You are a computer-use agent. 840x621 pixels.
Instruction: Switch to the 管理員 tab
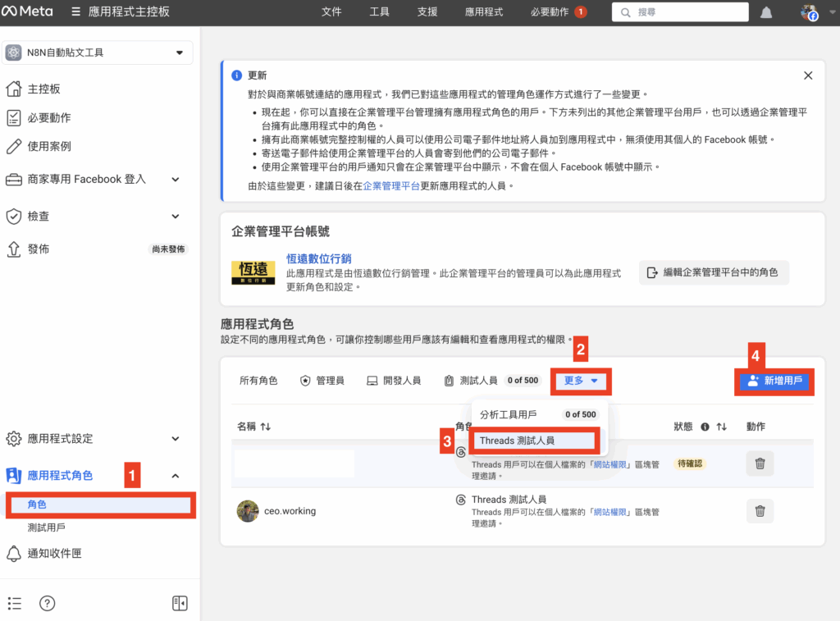point(322,381)
